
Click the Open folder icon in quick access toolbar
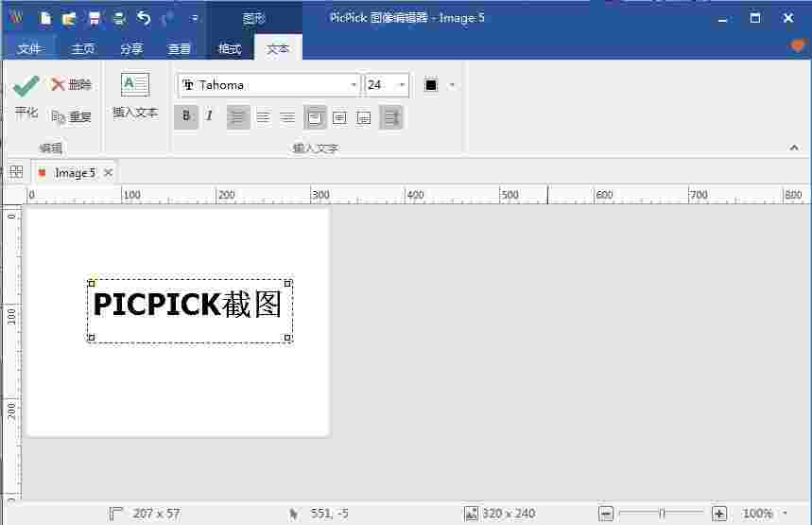pyautogui.click(x=69, y=19)
